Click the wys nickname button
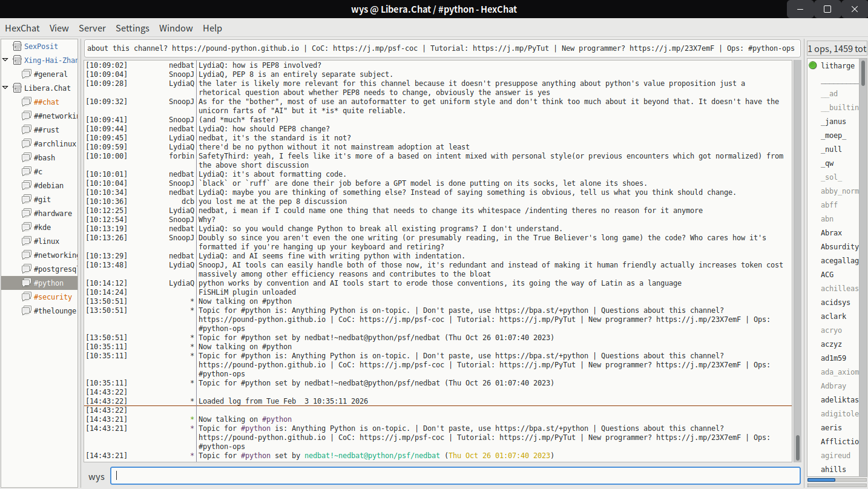868x489 pixels. point(96,476)
